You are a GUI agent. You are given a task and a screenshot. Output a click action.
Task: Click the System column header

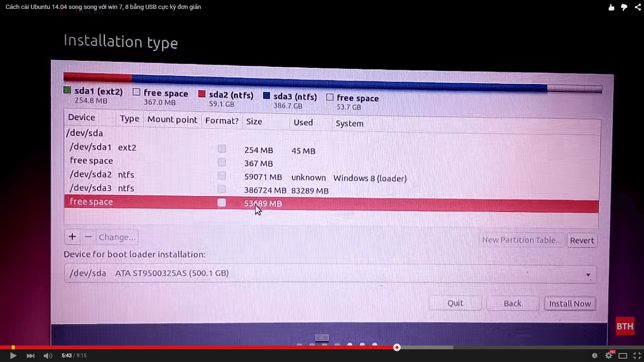coord(349,123)
